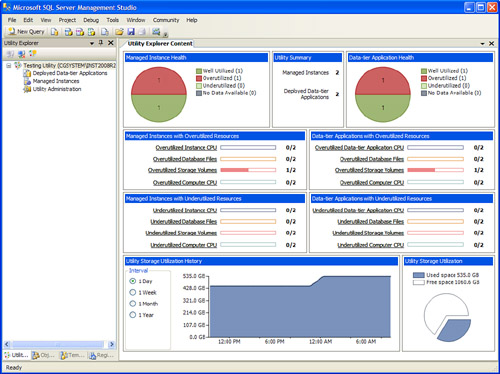Collapse the Testing Utility tree node
The image size is (500, 374).
(9, 66)
